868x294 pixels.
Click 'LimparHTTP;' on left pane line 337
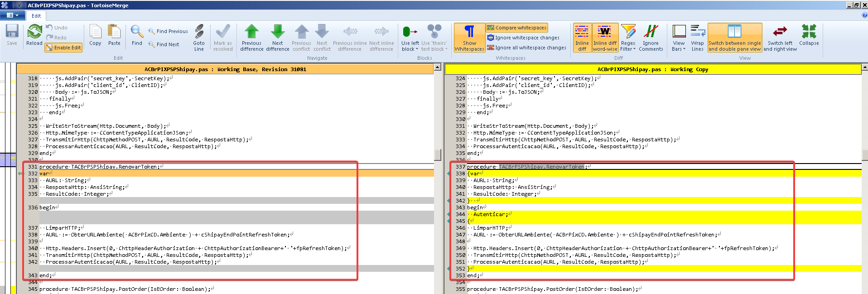63,228
